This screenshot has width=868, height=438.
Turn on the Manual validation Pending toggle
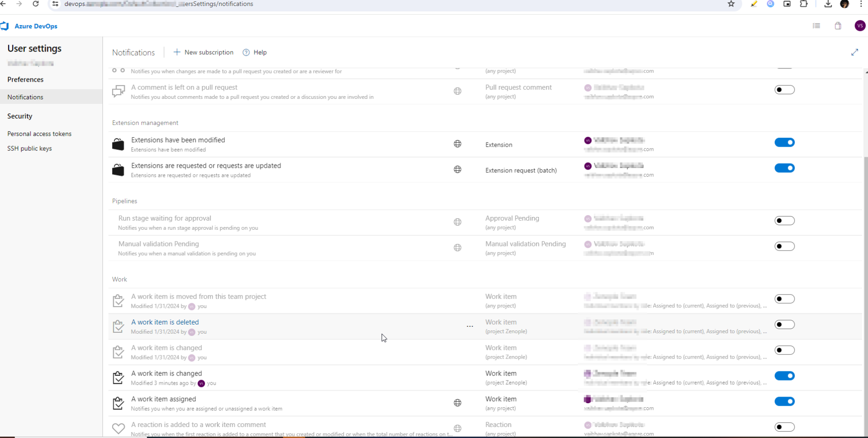pos(784,246)
